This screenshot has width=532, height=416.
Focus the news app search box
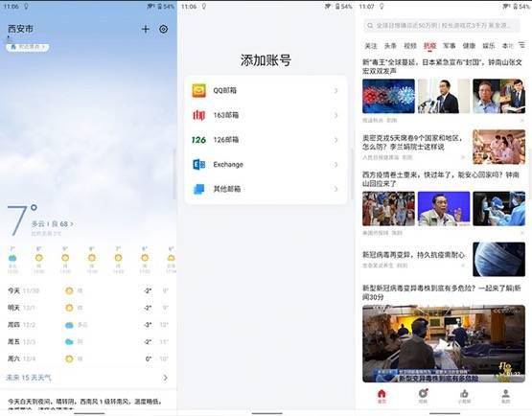[x=442, y=26]
